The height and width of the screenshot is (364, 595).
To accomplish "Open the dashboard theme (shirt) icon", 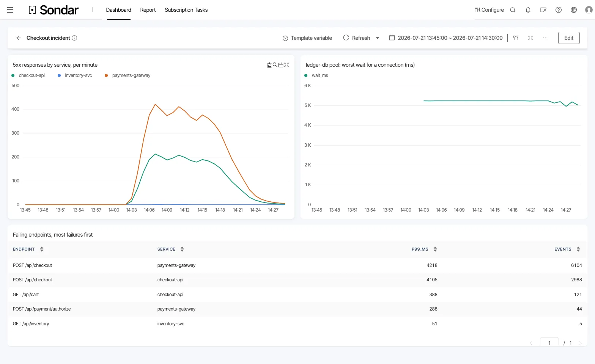I will point(516,38).
